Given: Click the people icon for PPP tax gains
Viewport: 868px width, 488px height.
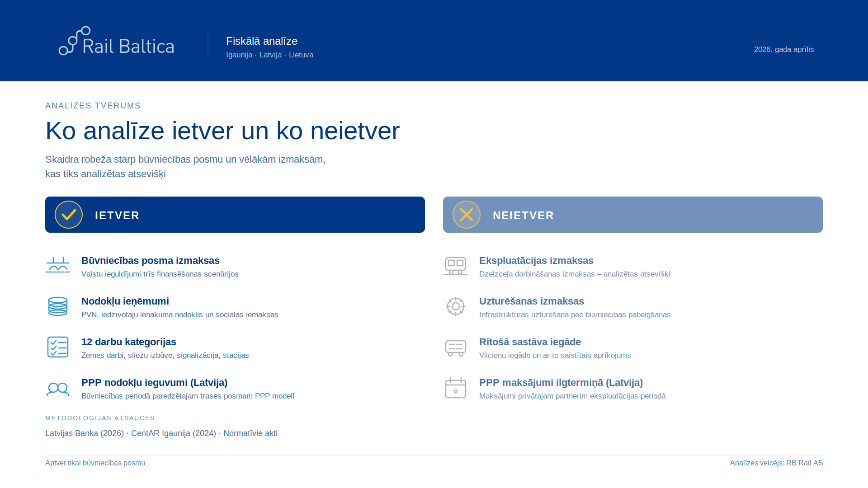Looking at the screenshot, I should [x=58, y=389].
